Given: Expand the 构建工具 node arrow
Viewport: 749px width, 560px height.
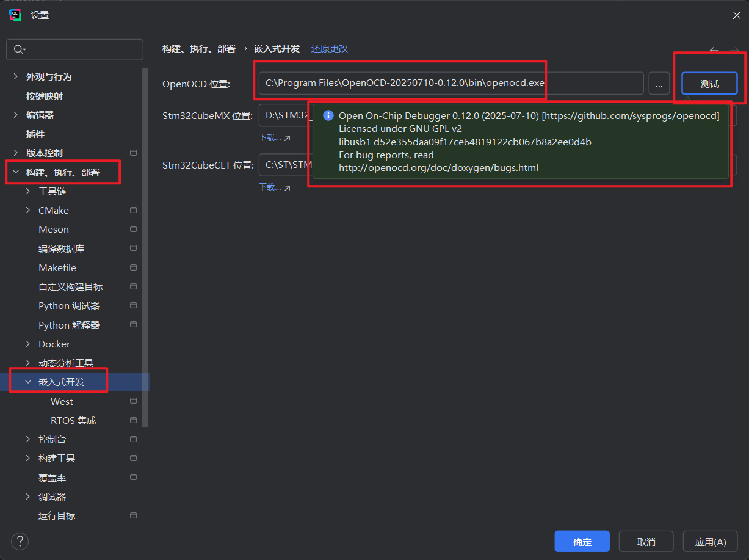Looking at the screenshot, I should pos(28,458).
